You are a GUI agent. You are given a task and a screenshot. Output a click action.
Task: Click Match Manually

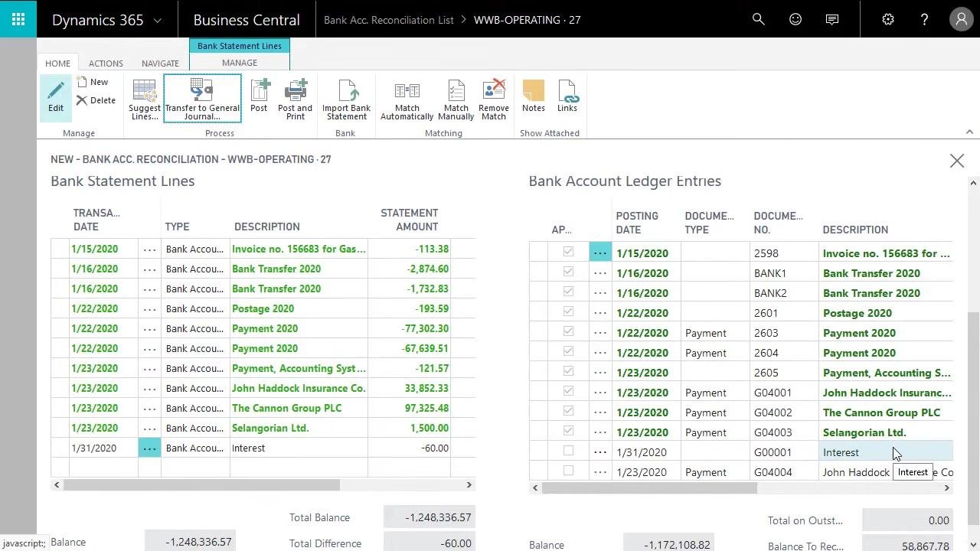(x=456, y=99)
